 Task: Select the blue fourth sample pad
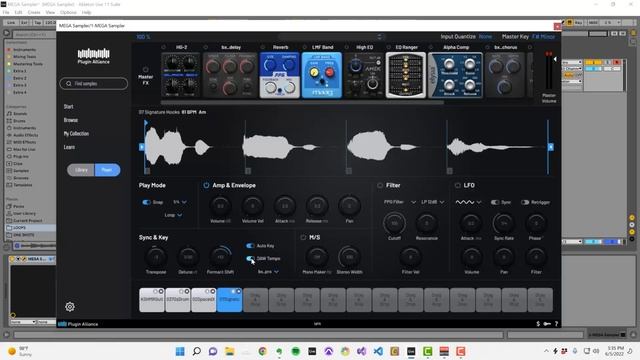[229, 300]
